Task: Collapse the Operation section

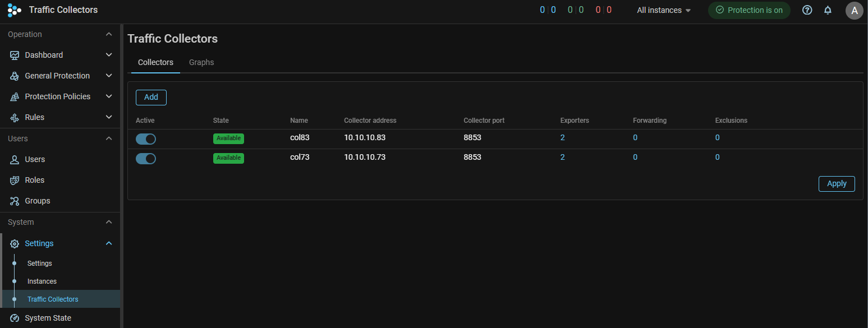Action: (x=109, y=34)
